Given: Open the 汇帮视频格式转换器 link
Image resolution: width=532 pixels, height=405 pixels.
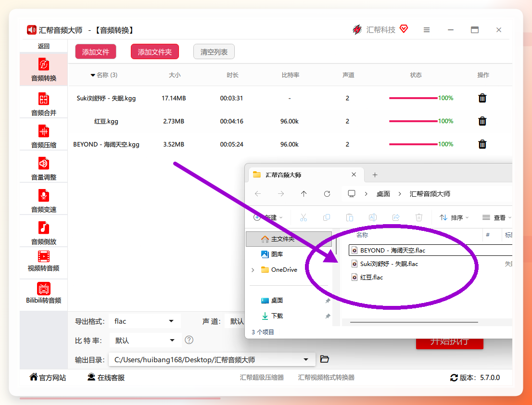Looking at the screenshot, I should [x=326, y=377].
